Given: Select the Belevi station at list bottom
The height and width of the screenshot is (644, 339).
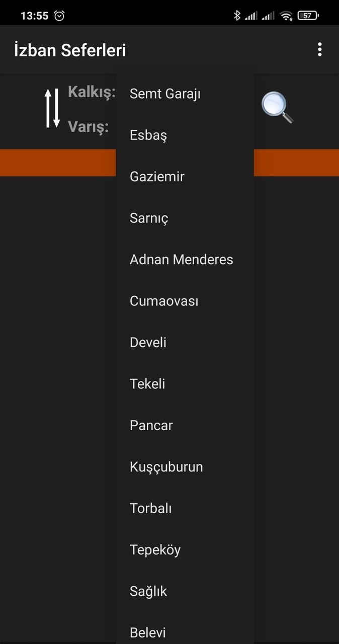Looking at the screenshot, I should point(148,632).
